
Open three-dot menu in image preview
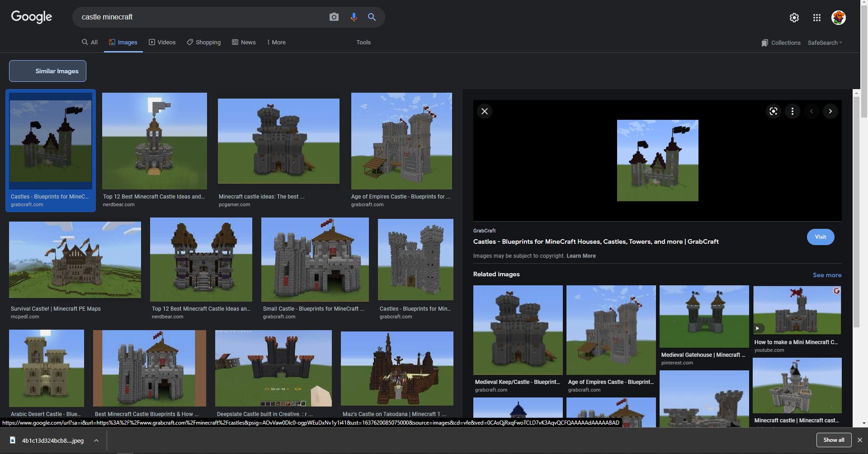[792, 111]
